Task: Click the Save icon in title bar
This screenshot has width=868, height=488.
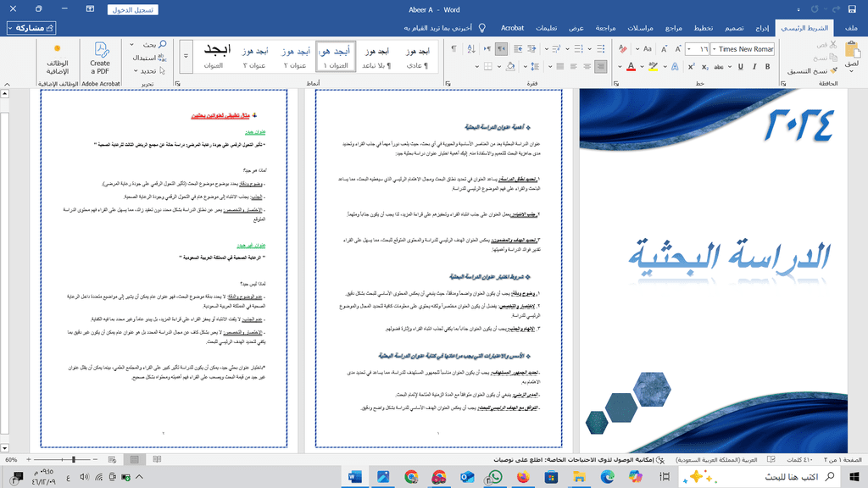Action: coord(852,9)
